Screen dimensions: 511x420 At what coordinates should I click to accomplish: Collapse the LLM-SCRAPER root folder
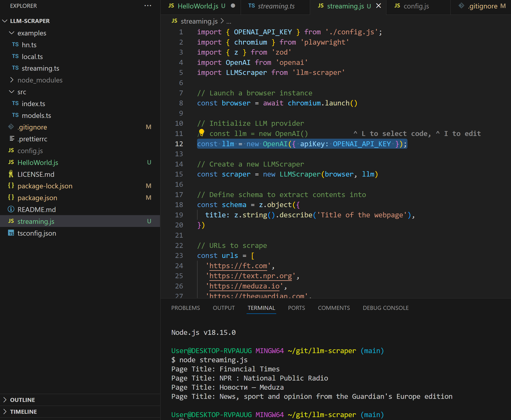coord(5,21)
